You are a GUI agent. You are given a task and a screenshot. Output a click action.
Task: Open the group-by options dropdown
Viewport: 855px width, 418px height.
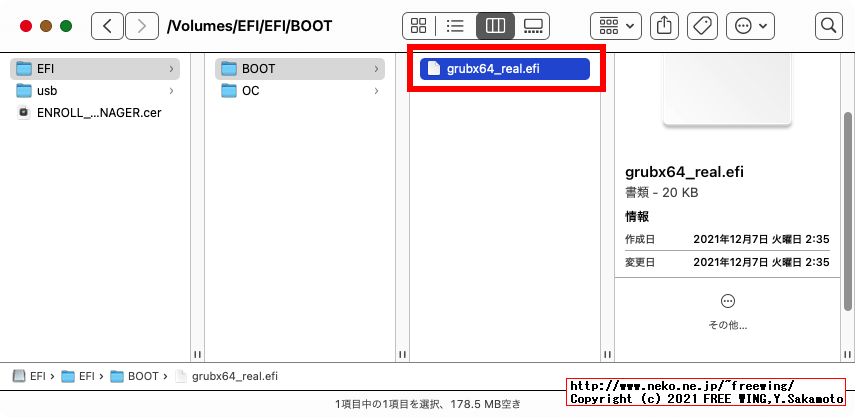[616, 26]
